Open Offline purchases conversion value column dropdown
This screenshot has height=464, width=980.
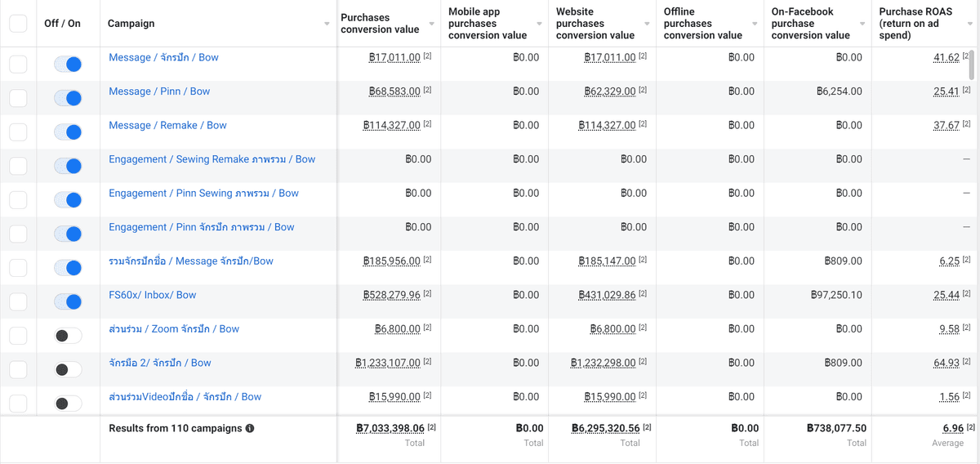pyautogui.click(x=755, y=25)
